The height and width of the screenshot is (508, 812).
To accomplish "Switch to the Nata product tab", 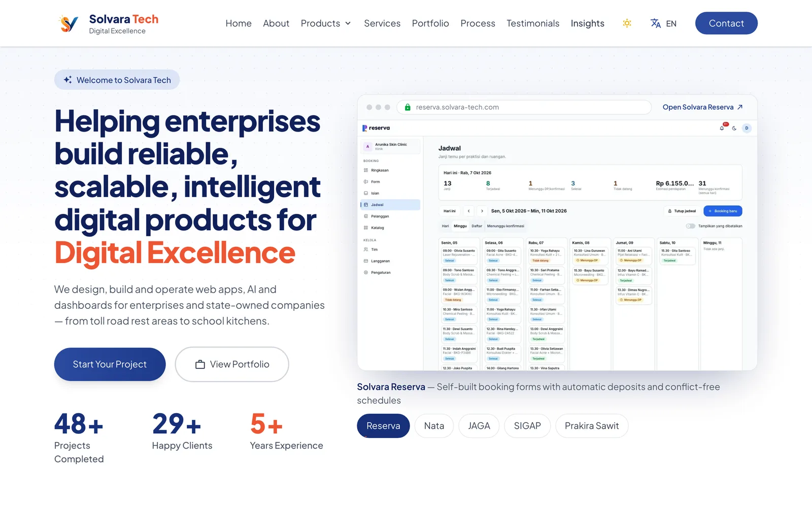I will (x=434, y=426).
